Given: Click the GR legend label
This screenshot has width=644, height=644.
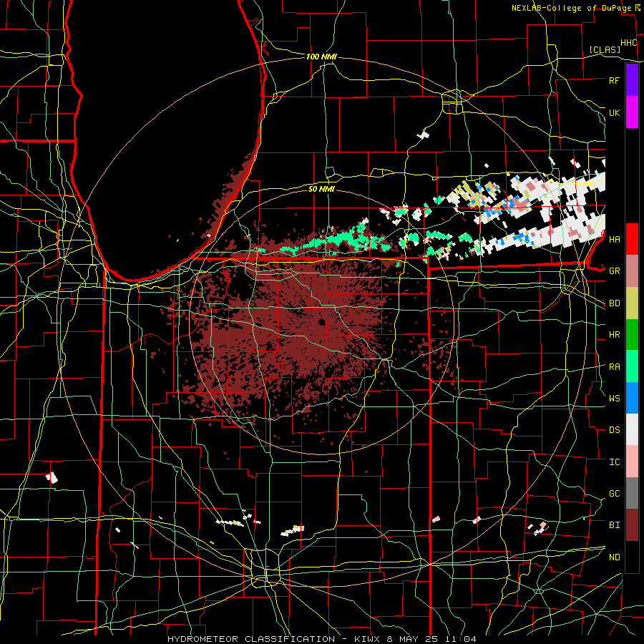Looking at the screenshot, I should (x=614, y=271).
